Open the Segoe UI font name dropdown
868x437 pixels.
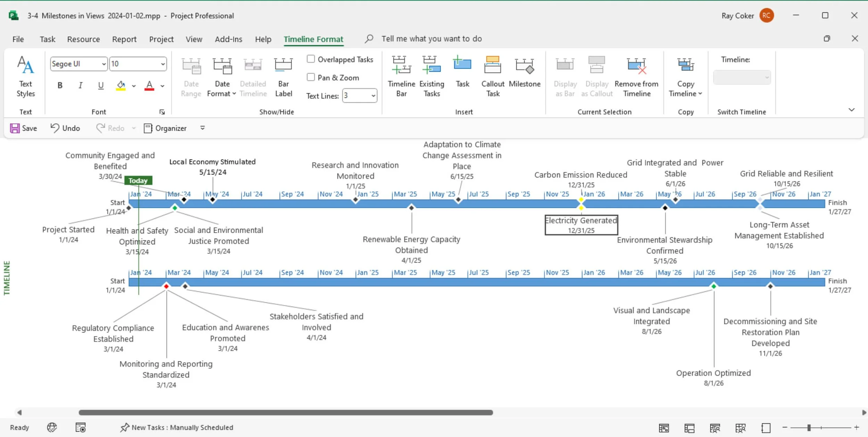click(x=103, y=64)
